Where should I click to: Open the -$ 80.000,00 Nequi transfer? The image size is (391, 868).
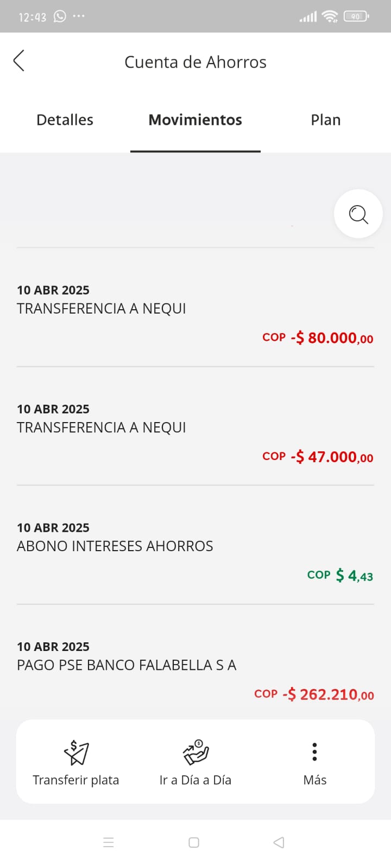coord(195,314)
